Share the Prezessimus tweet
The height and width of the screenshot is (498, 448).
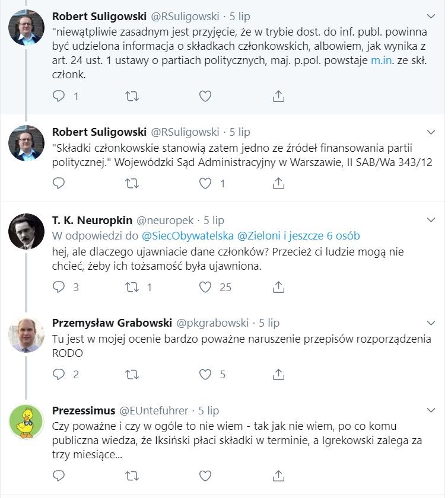(278, 475)
